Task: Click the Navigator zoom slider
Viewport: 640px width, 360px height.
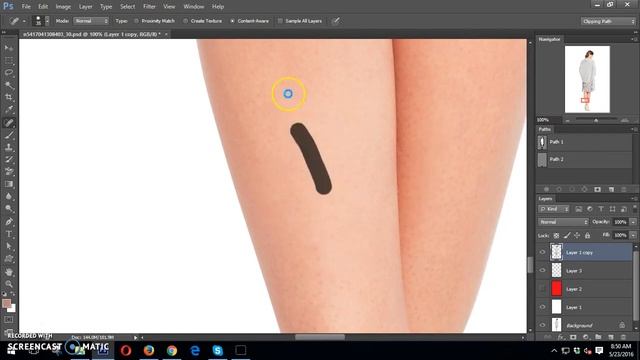Action: (596, 120)
